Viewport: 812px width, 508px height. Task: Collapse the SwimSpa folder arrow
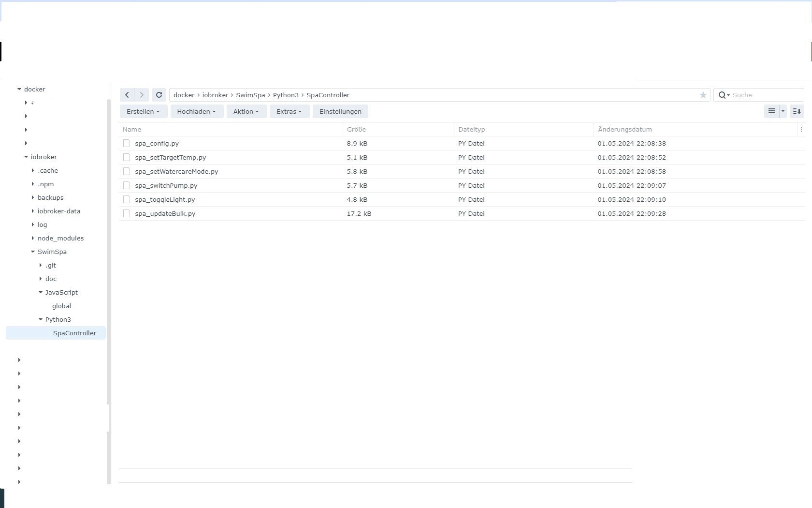click(x=33, y=252)
